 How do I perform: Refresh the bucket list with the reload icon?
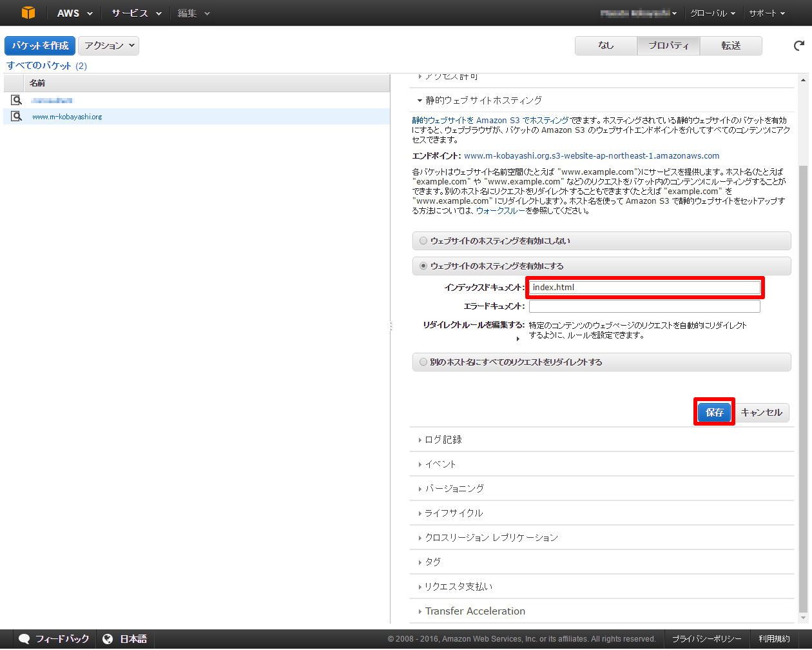click(799, 46)
